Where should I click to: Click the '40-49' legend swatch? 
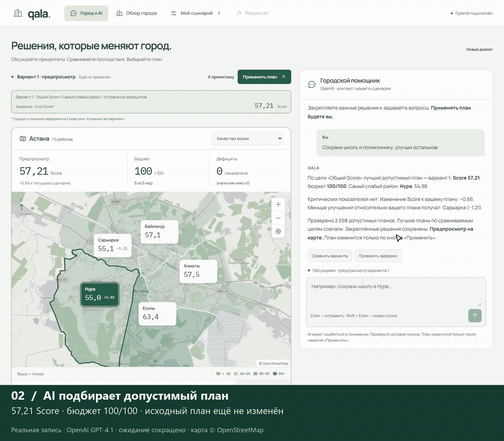click(x=236, y=374)
